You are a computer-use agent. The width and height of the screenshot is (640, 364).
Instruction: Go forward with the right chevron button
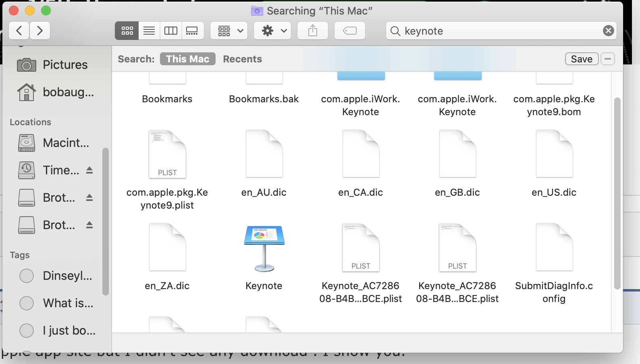pyautogui.click(x=39, y=31)
